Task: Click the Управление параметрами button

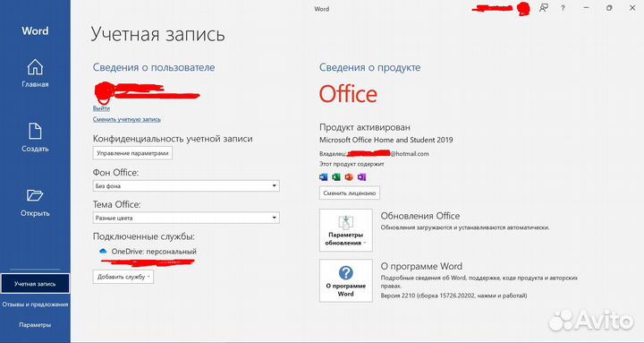Action: click(132, 153)
